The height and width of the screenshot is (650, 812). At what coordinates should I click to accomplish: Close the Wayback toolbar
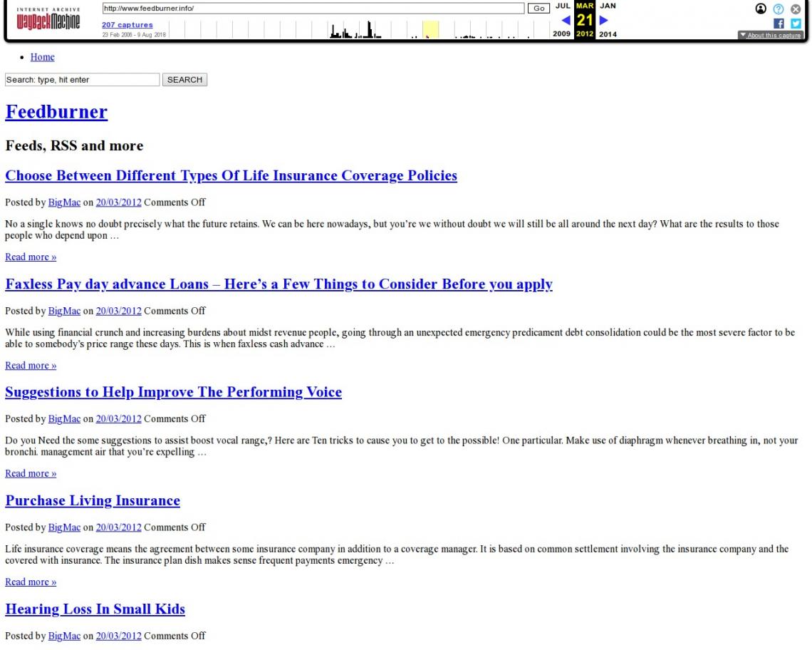click(x=796, y=9)
